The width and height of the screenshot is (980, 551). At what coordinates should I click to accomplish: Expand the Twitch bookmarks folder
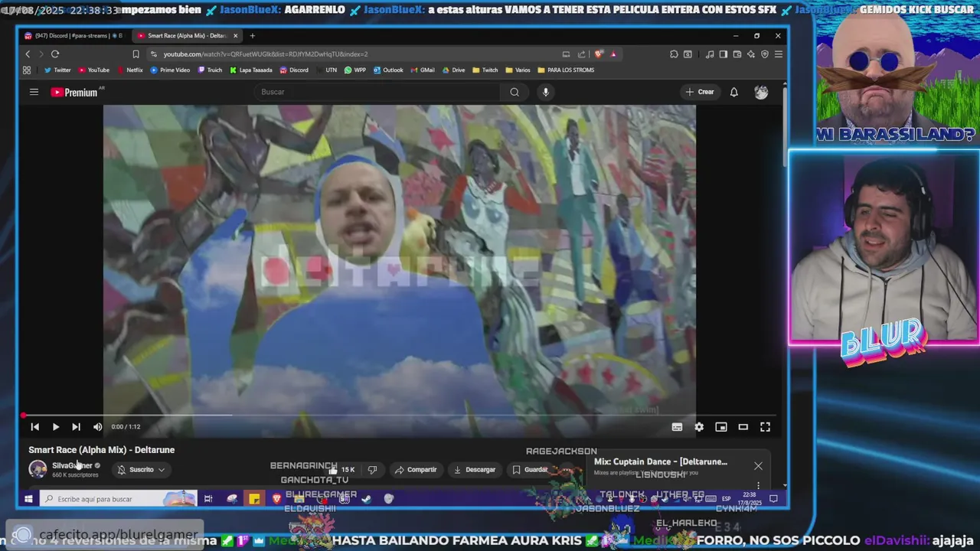click(485, 70)
